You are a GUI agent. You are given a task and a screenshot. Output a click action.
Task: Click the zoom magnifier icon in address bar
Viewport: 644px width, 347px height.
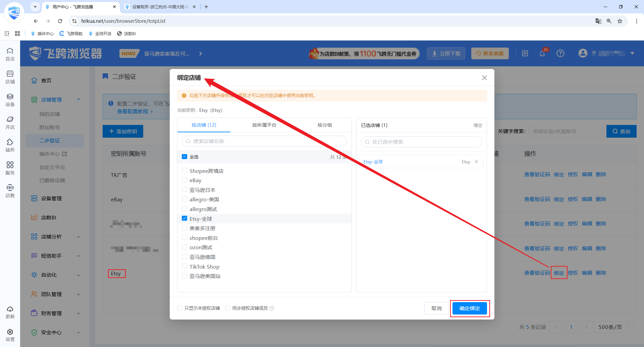tap(609, 21)
